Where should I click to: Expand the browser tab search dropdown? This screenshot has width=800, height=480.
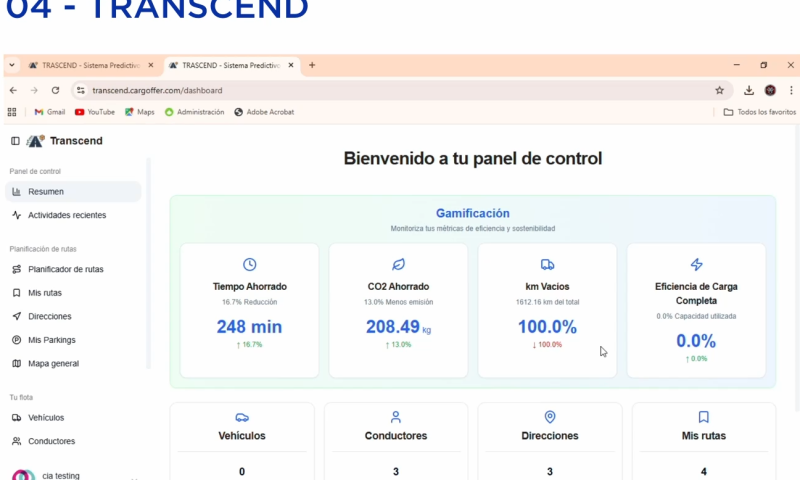click(12, 65)
